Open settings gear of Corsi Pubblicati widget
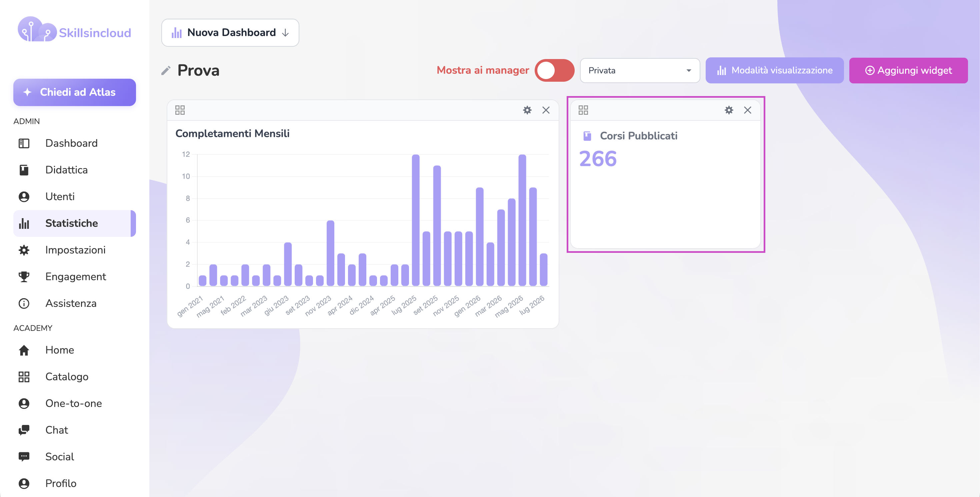The height and width of the screenshot is (497, 980). [729, 110]
